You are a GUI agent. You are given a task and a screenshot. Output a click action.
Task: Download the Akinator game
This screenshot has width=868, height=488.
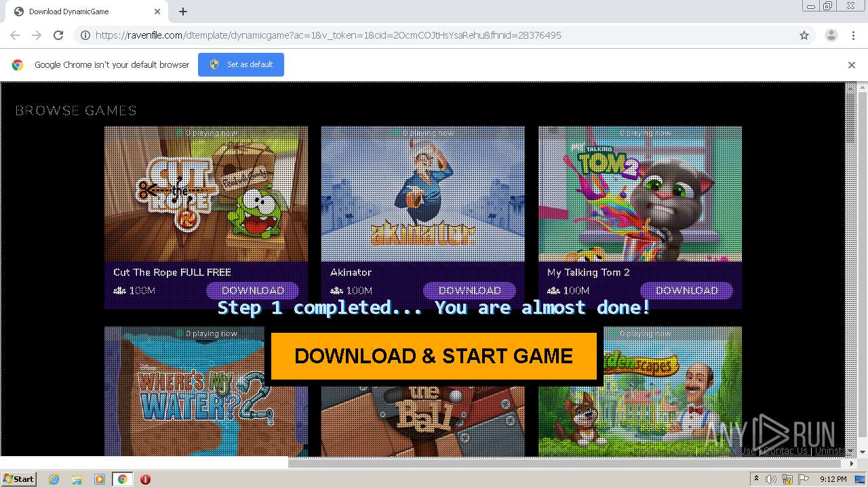click(x=470, y=291)
